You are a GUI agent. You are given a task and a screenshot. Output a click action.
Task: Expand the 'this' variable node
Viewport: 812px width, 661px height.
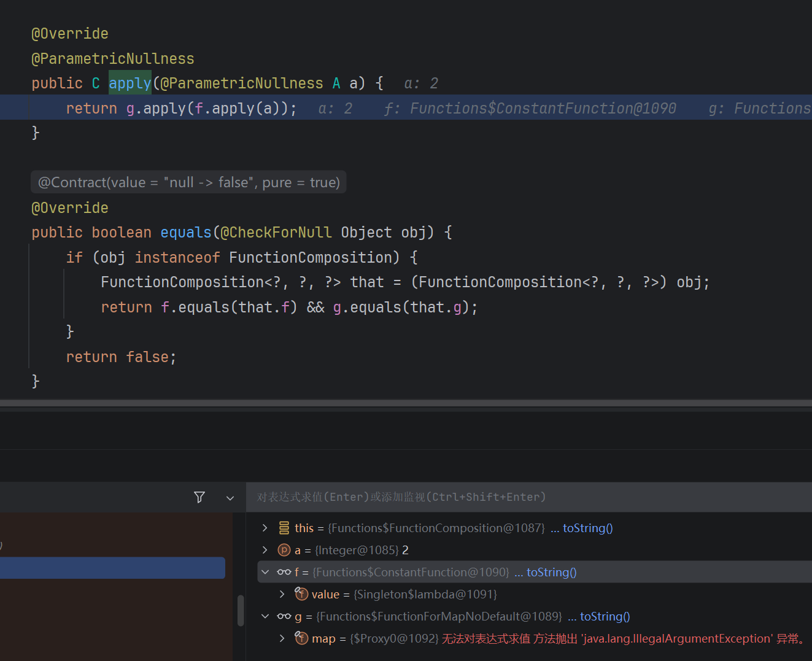pyautogui.click(x=265, y=528)
